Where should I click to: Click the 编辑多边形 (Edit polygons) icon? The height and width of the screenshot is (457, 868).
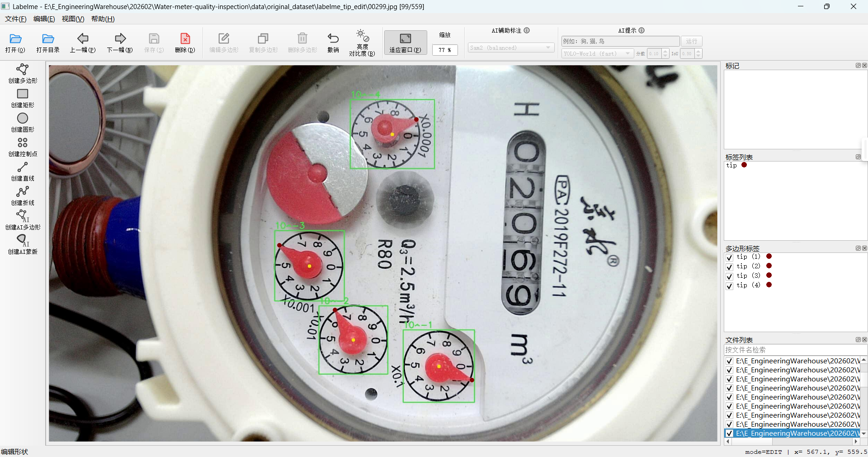pos(224,39)
